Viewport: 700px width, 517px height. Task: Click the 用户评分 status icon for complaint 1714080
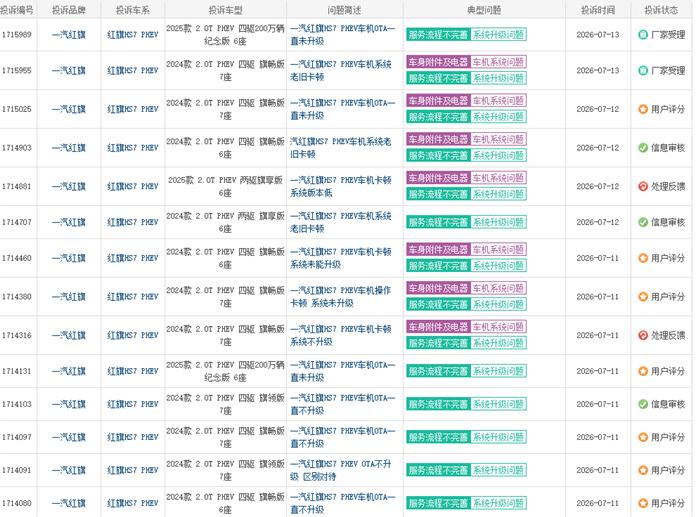[x=643, y=503]
